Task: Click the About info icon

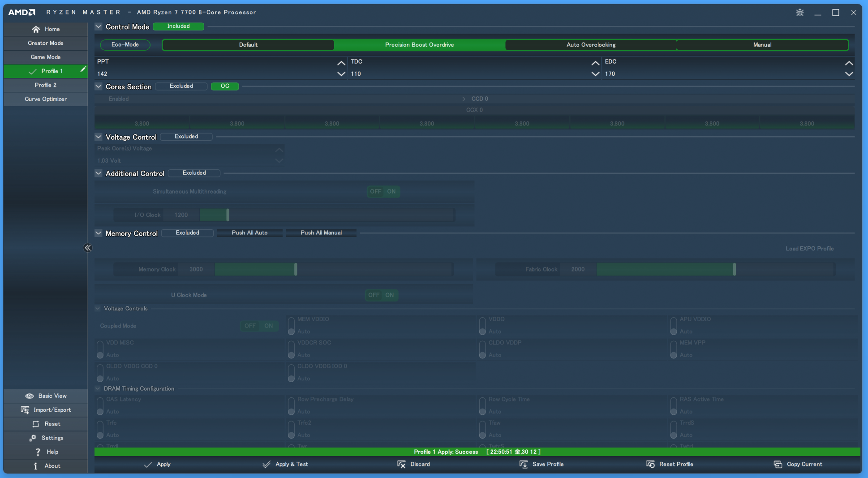Action: [x=35, y=466]
